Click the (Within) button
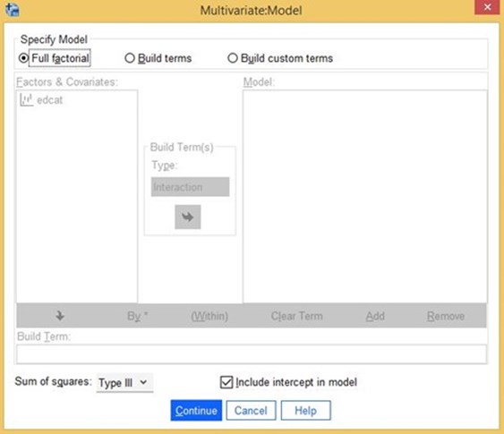504x434 pixels. pyautogui.click(x=209, y=316)
